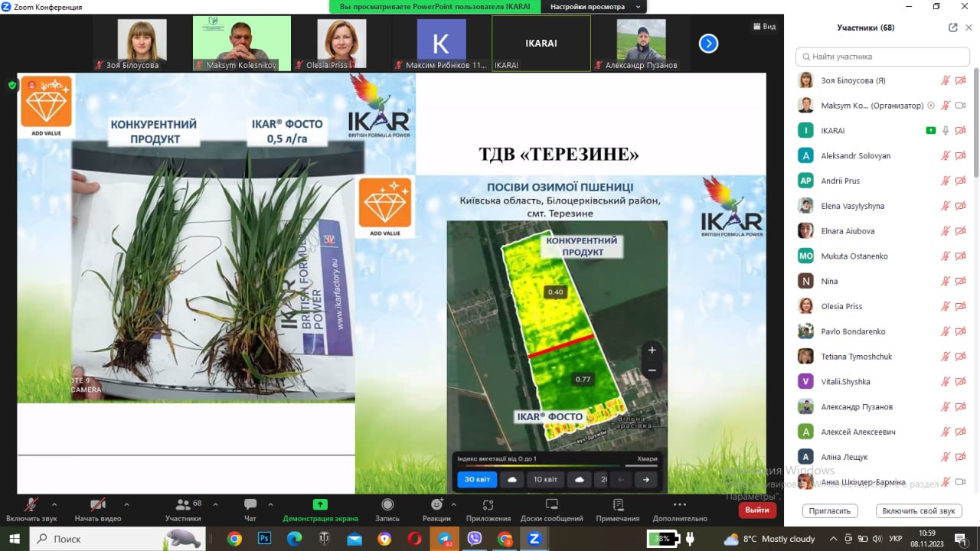
Task: Toggle camera icon for Зоя Білоусова
Action: pyautogui.click(x=960, y=80)
